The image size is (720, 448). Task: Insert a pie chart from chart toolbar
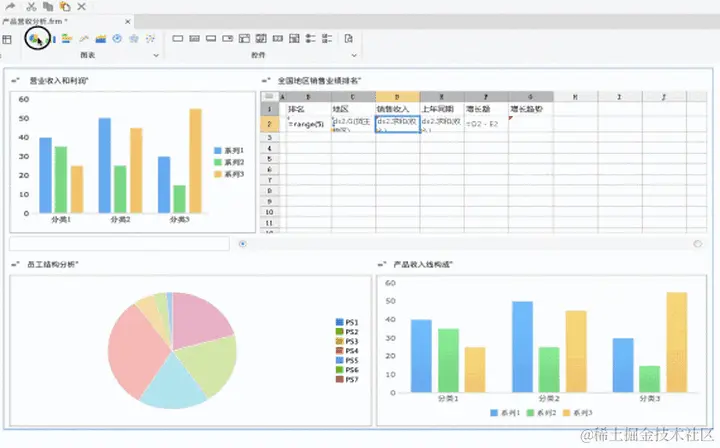(34, 39)
